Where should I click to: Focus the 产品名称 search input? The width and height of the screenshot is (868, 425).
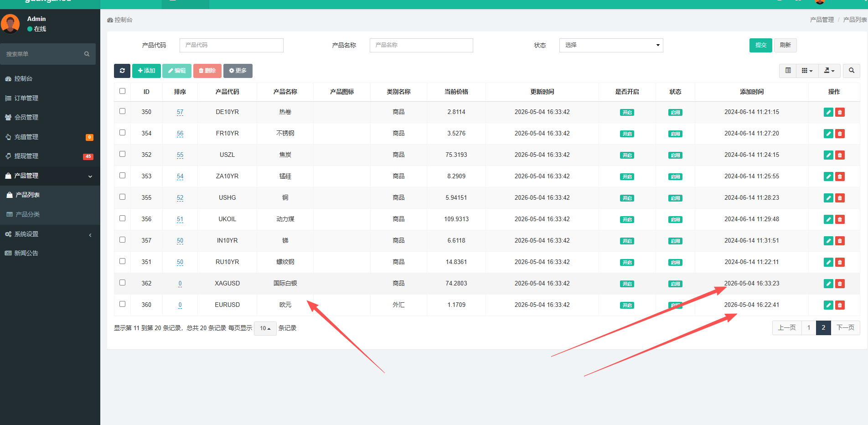click(421, 45)
